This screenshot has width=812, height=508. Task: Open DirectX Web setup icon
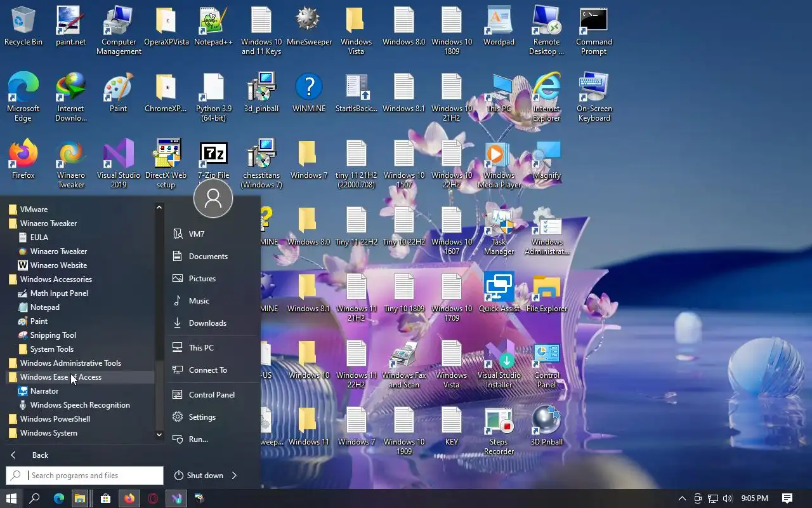coord(166,164)
